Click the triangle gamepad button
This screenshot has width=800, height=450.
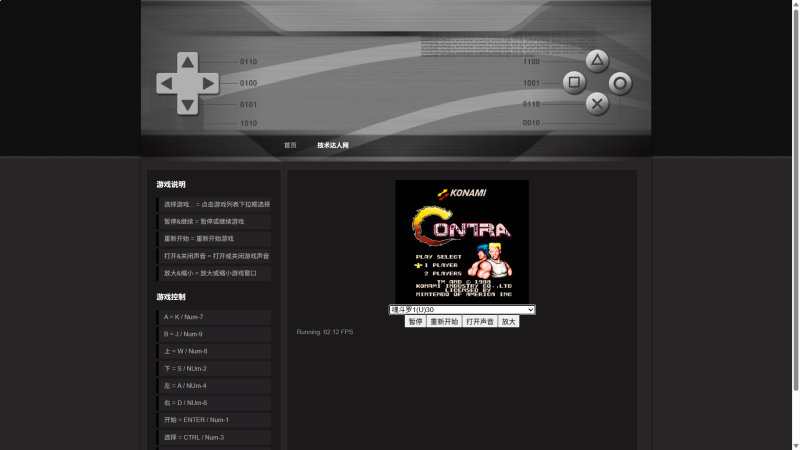pyautogui.click(x=597, y=61)
